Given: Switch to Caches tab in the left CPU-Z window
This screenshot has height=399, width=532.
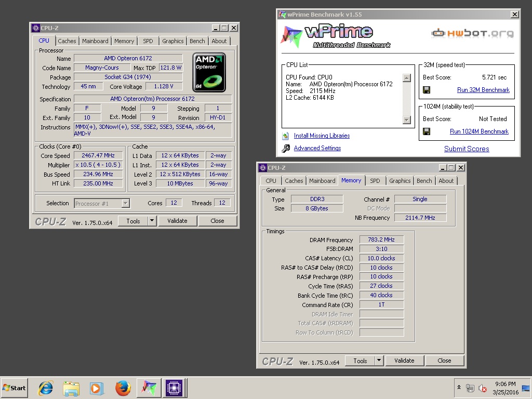Looking at the screenshot, I should coord(67,41).
